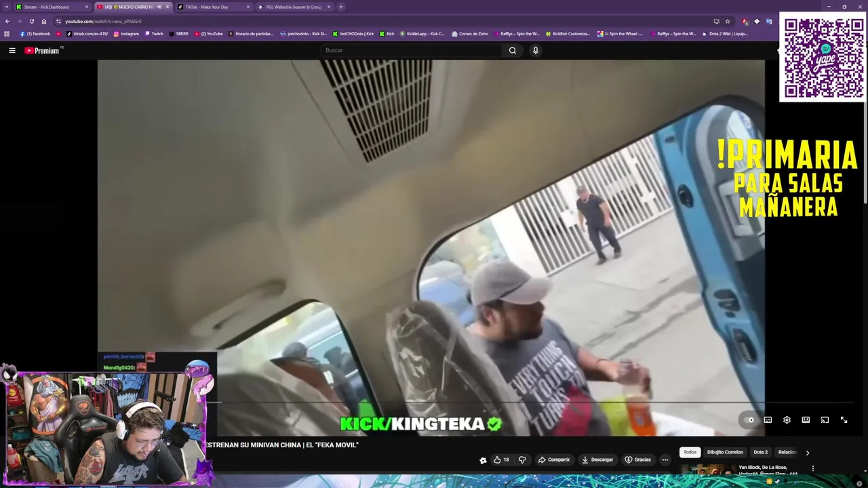
Task: Click the Gracias button
Action: 637,460
